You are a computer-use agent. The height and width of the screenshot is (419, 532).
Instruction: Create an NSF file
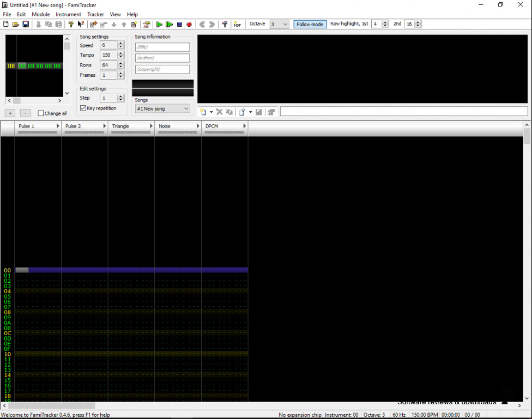pos(238,24)
